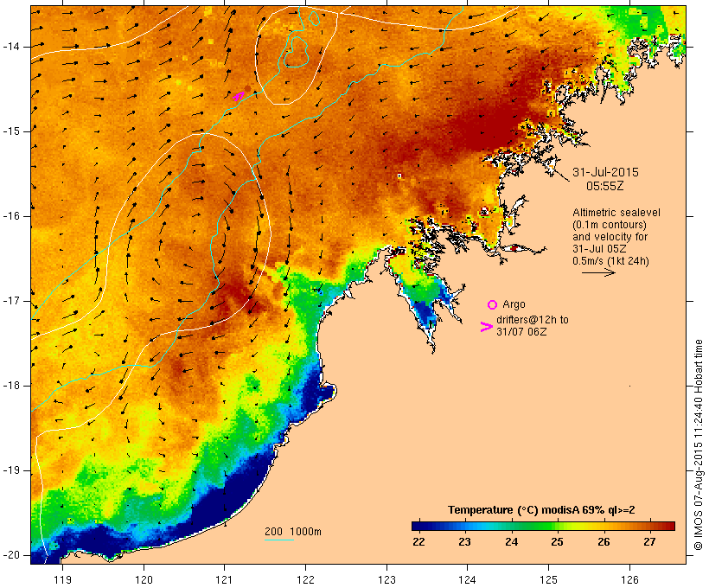This screenshot has height=588, width=709.
Task: Click dark blue end of temperature colorbar
Action: (x=418, y=526)
